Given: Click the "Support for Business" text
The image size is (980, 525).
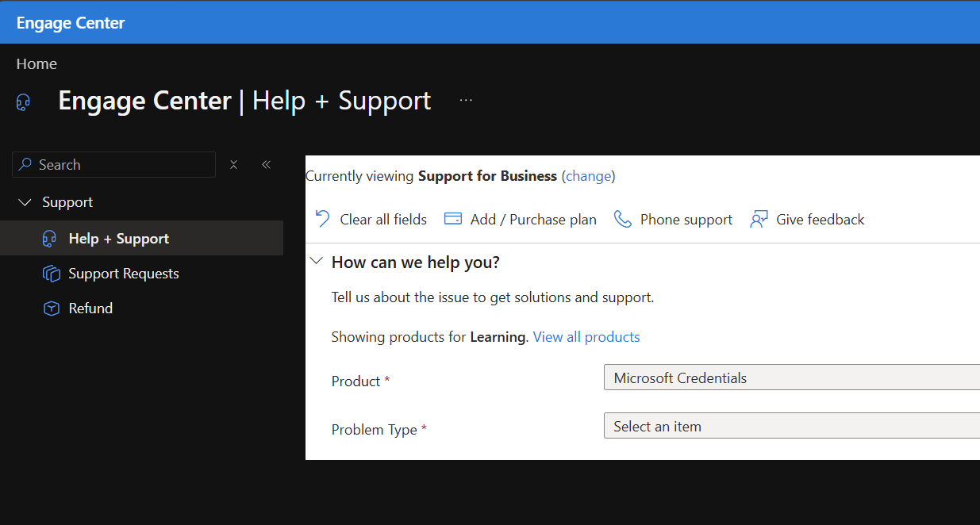Looking at the screenshot, I should tap(487, 176).
